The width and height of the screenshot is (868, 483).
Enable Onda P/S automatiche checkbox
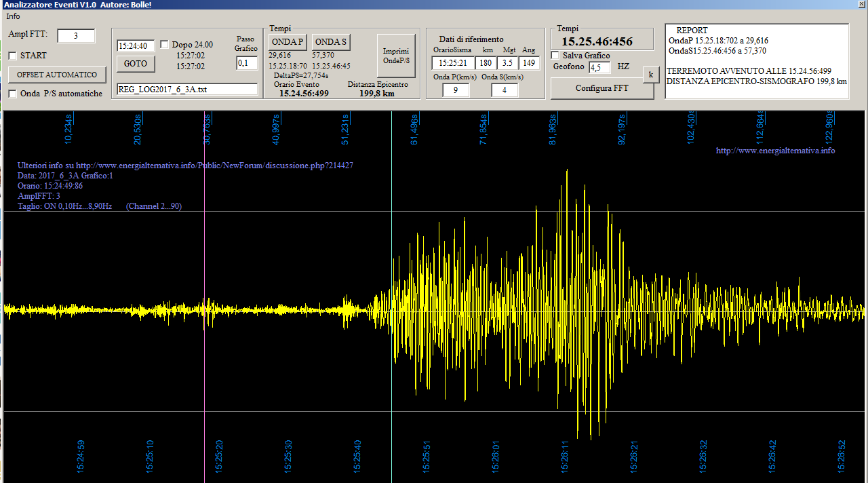[x=12, y=94]
